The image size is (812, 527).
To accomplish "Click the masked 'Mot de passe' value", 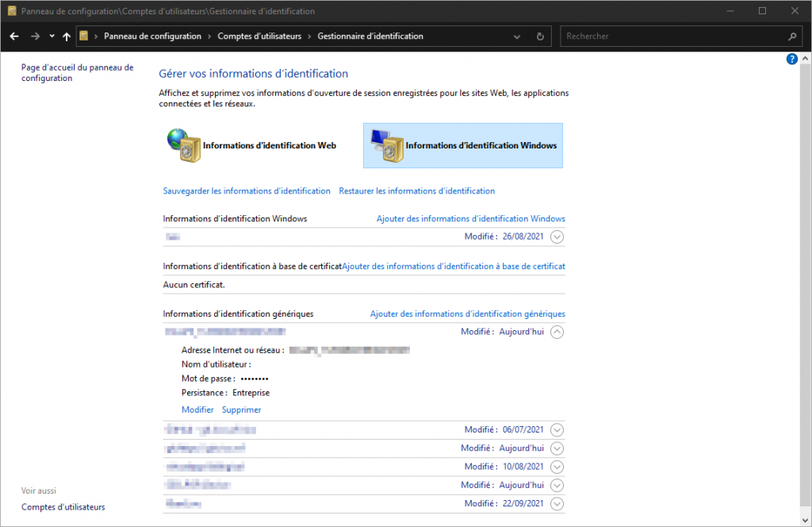I will (255, 379).
